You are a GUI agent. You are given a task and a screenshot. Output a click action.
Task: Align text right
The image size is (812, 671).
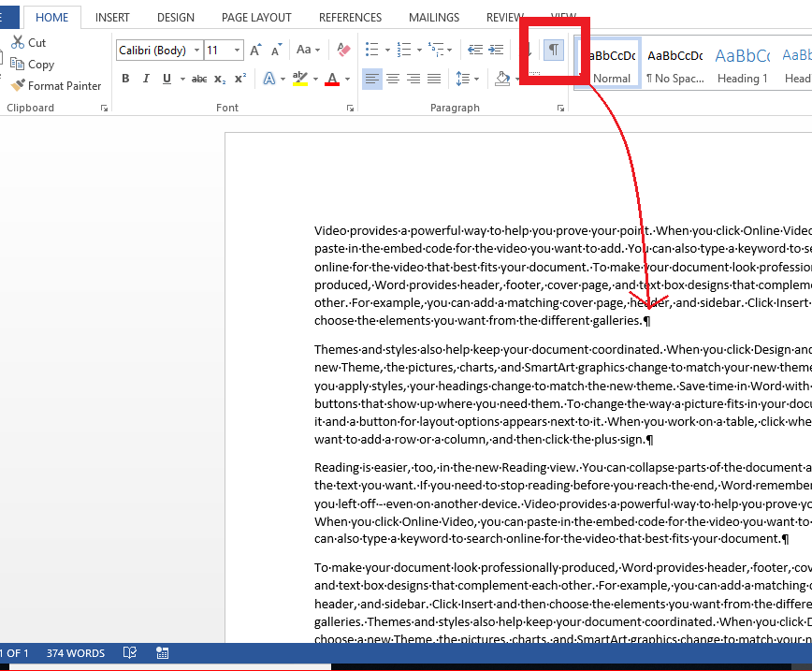click(413, 79)
